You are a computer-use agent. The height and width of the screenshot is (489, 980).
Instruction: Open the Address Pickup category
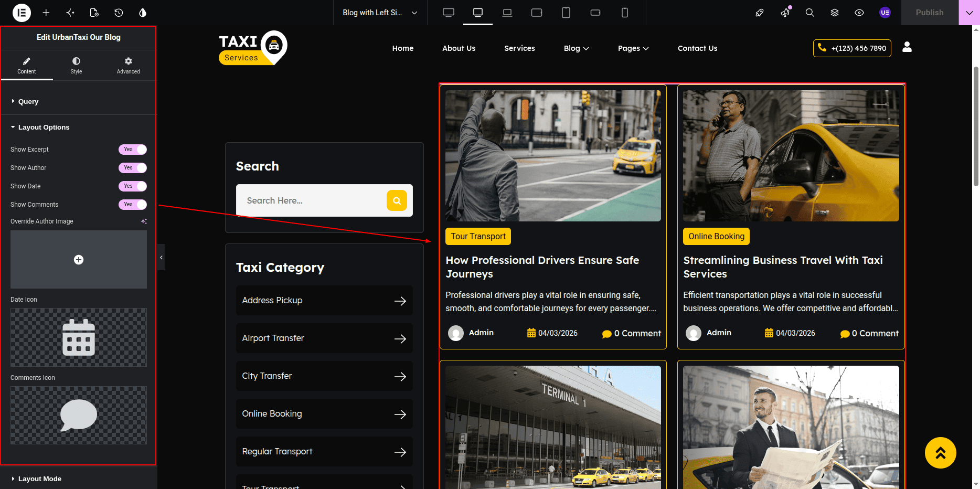click(x=324, y=301)
